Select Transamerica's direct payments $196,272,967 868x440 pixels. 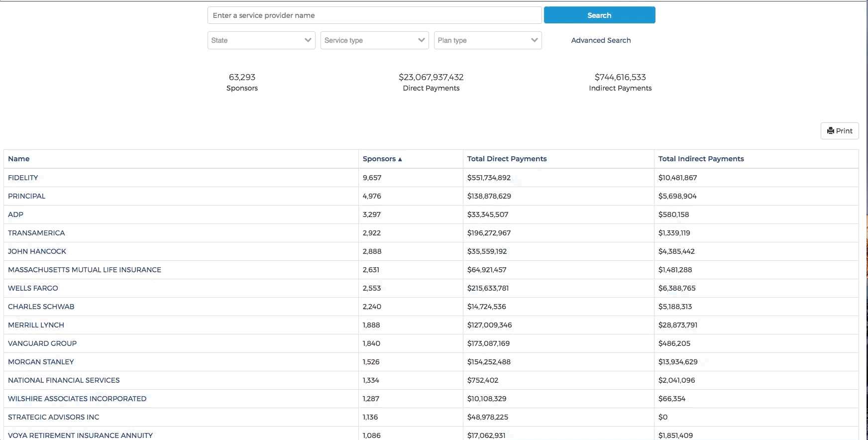489,233
